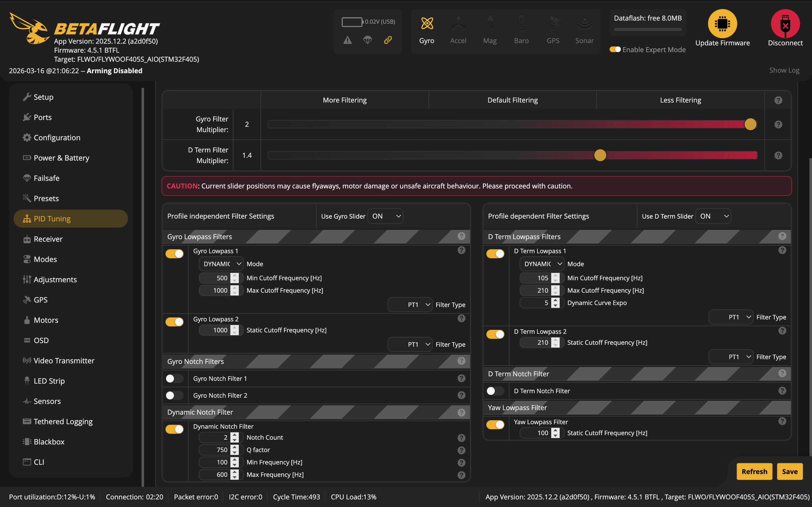Image resolution: width=812 pixels, height=507 pixels.
Task: Click help icon for Gyro Notch Filter 1
Action: (461, 379)
